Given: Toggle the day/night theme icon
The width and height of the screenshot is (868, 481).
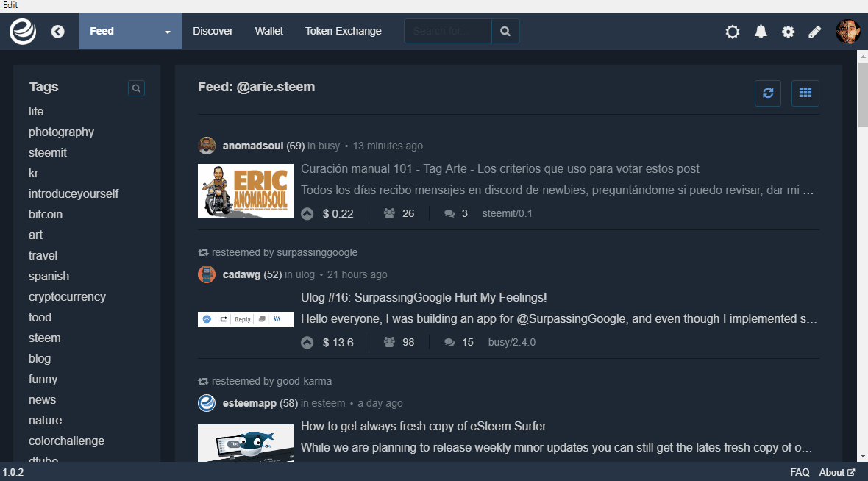Looking at the screenshot, I should [733, 32].
